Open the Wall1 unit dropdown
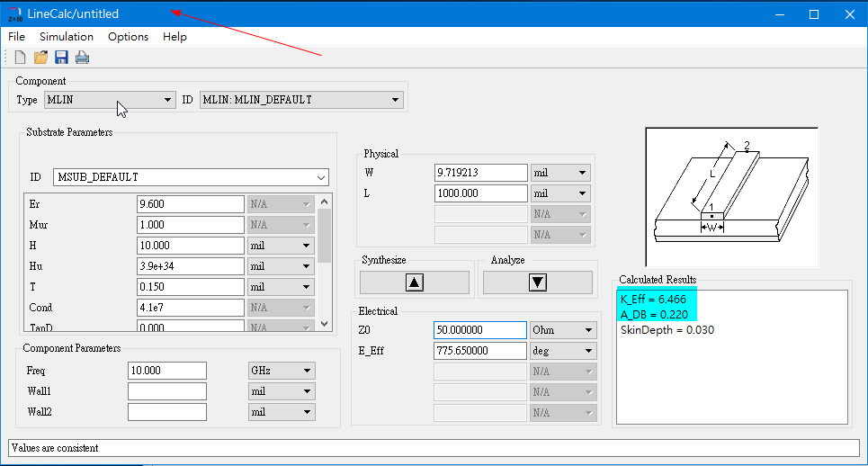 (x=282, y=391)
